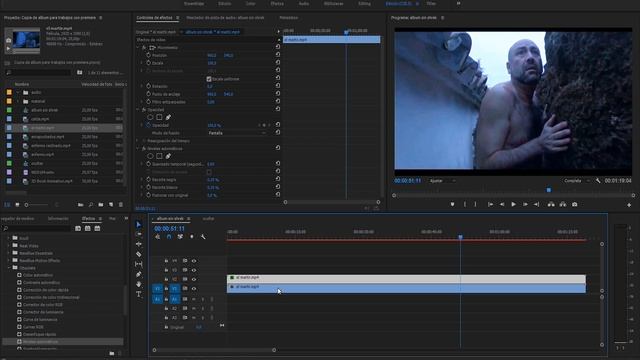
Task: Click Export Frame camera icon in Program monitor
Action: tap(574, 204)
